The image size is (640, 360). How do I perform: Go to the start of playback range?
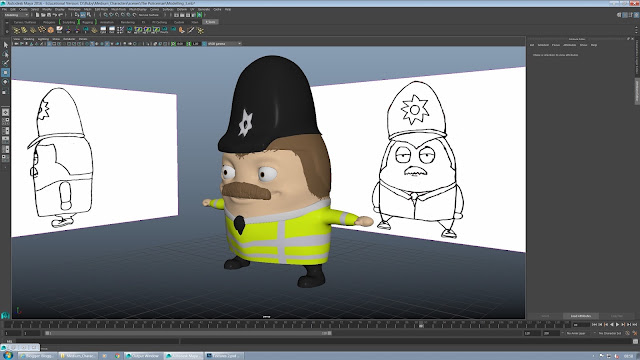click(x=594, y=324)
